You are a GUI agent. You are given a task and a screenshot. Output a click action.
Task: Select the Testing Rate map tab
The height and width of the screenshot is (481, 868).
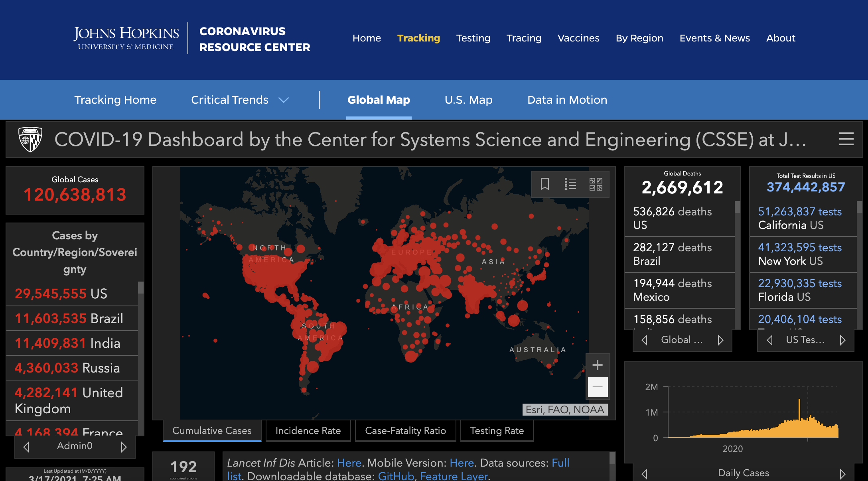pyautogui.click(x=497, y=431)
